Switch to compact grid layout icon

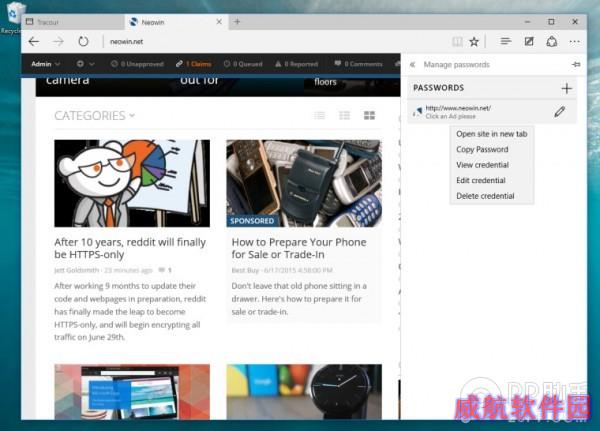click(344, 115)
